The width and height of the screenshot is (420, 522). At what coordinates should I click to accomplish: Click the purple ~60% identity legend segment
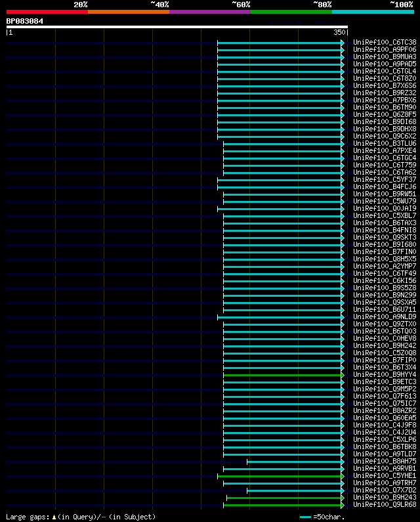pos(210,12)
